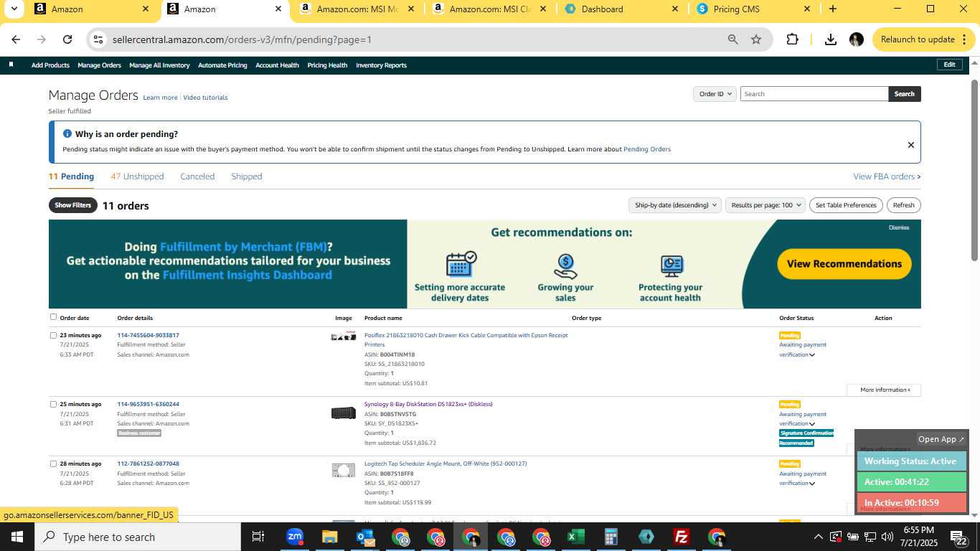980x551 pixels.
Task: Open site information icon in address bar
Action: coord(98,39)
